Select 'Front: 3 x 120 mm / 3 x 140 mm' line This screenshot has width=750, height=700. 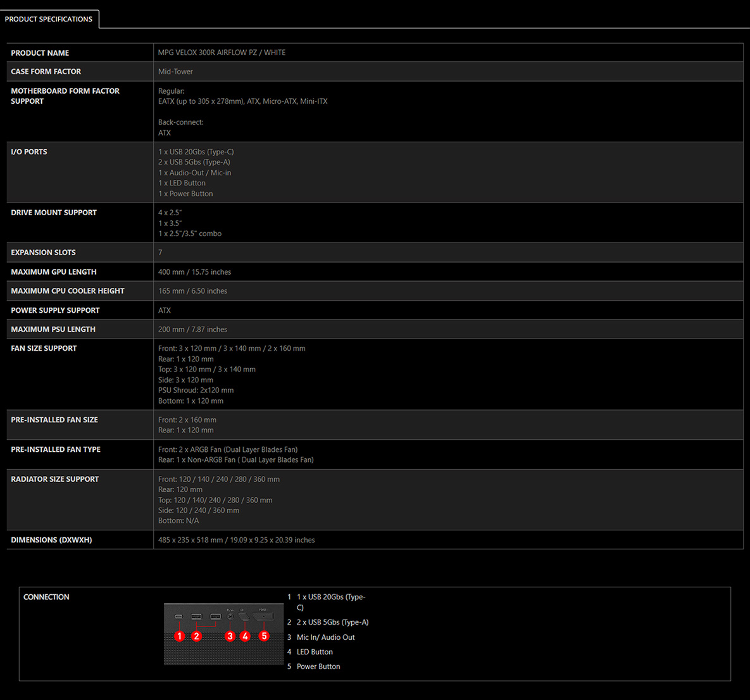pyautogui.click(x=232, y=349)
